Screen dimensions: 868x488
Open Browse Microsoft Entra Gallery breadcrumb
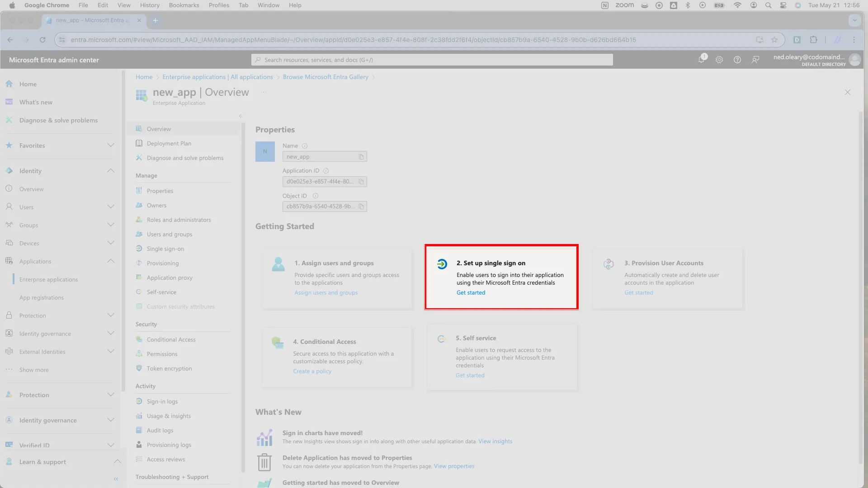click(325, 77)
